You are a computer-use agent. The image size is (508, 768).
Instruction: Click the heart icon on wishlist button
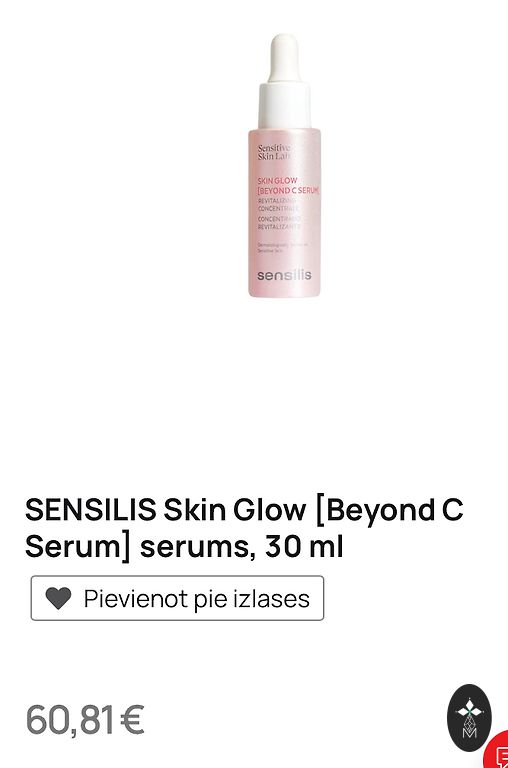[x=58, y=598]
